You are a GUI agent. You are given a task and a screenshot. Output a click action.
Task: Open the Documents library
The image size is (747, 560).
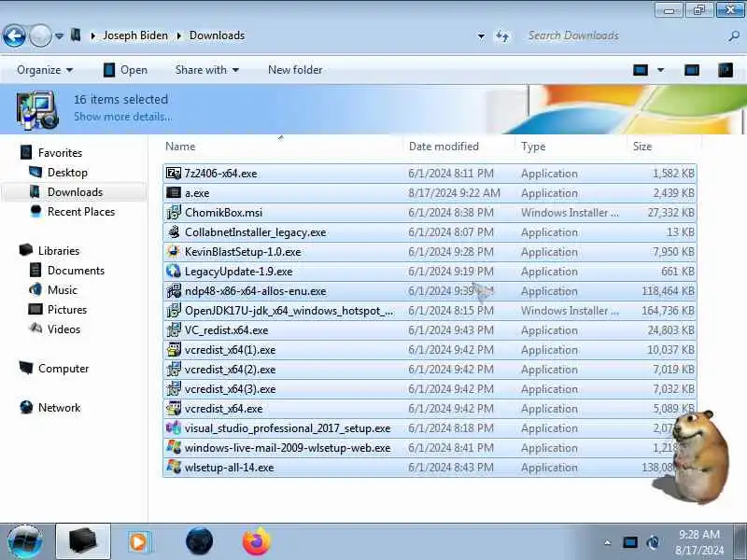click(x=76, y=271)
